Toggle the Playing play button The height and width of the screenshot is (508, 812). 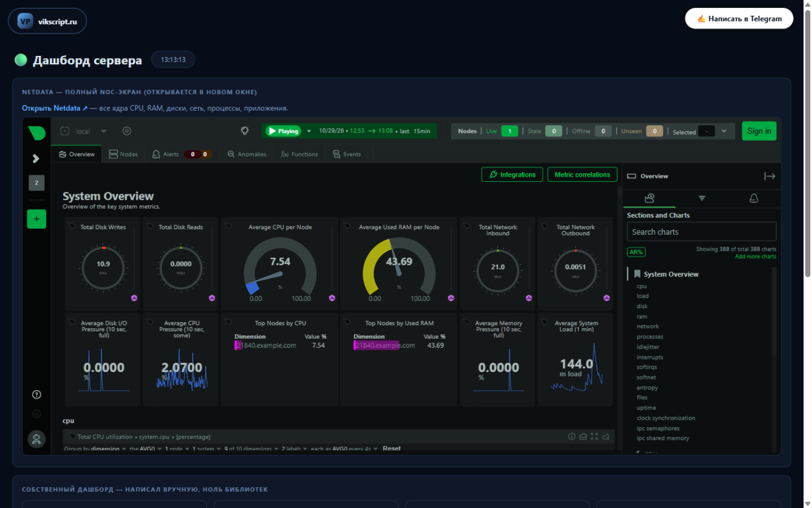(284, 131)
